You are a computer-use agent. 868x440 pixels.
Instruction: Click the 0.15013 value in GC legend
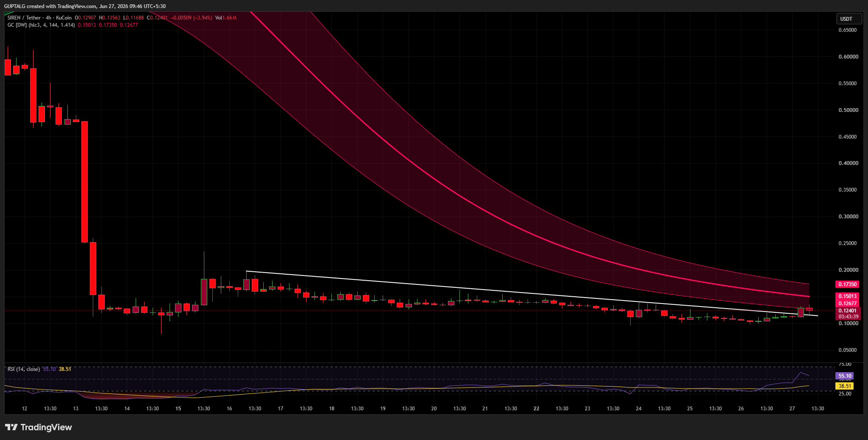coord(87,25)
